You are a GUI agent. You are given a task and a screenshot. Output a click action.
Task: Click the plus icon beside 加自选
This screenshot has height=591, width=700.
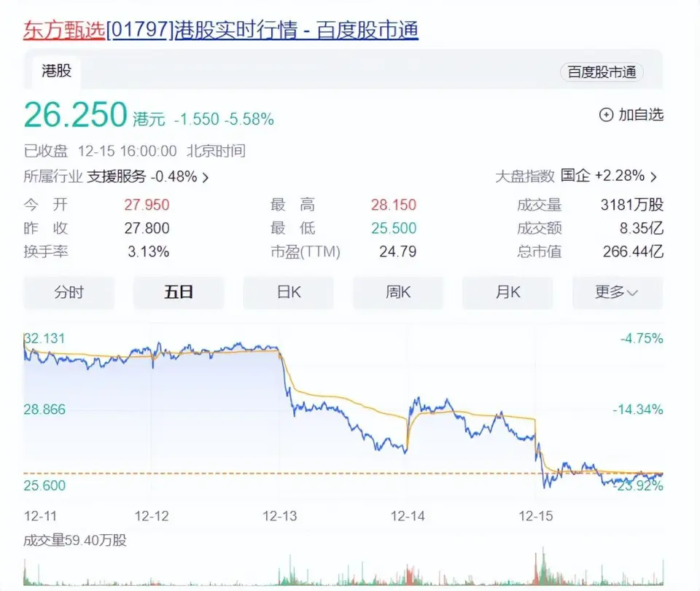[x=606, y=114]
